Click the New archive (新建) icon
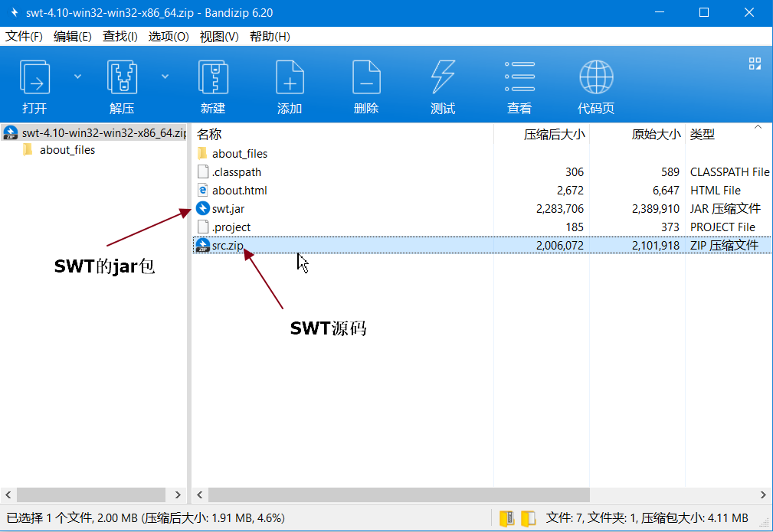 tap(213, 77)
